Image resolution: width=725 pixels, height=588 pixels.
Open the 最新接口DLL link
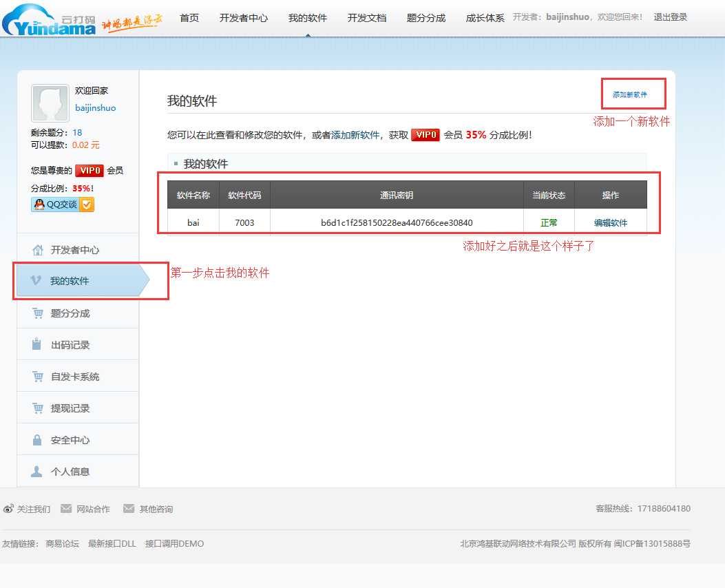point(112,544)
